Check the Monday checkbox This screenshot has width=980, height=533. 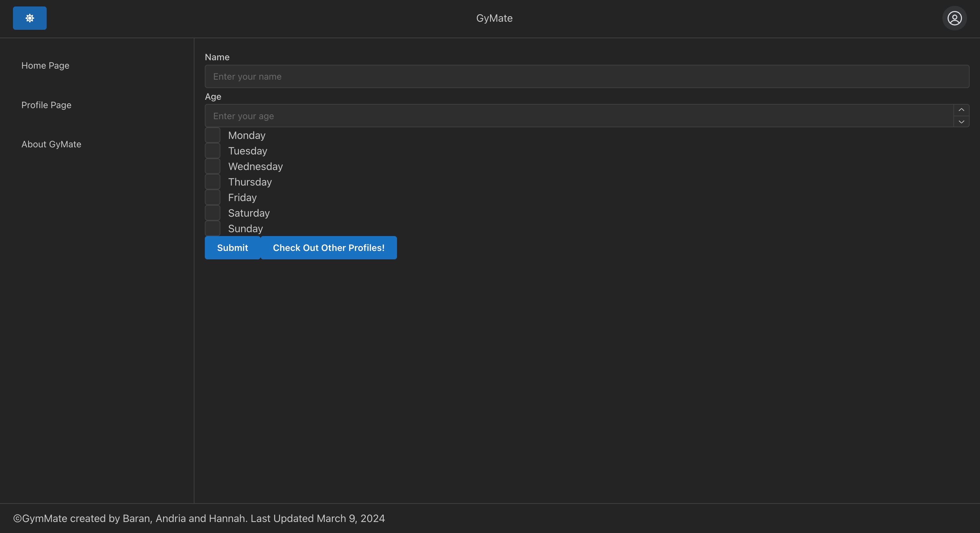coord(212,135)
